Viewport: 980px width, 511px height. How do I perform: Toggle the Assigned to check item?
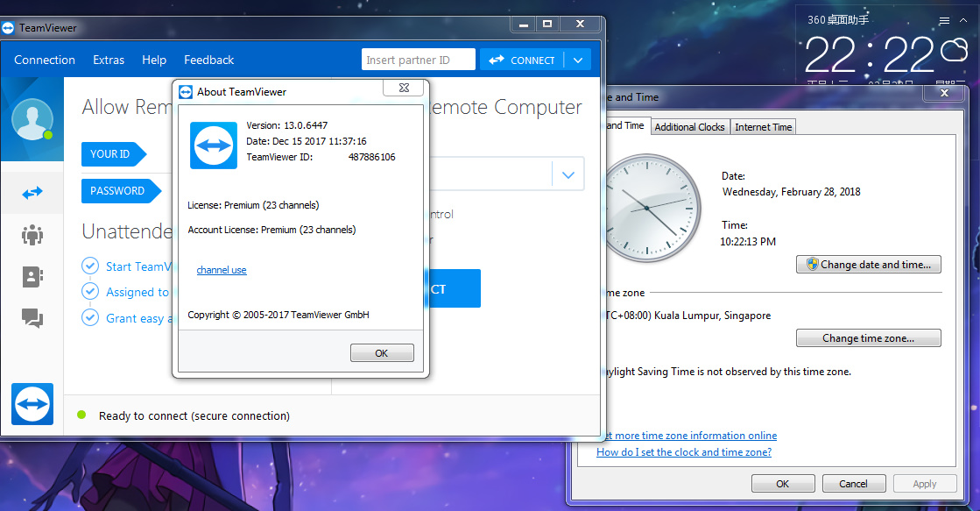coord(90,292)
